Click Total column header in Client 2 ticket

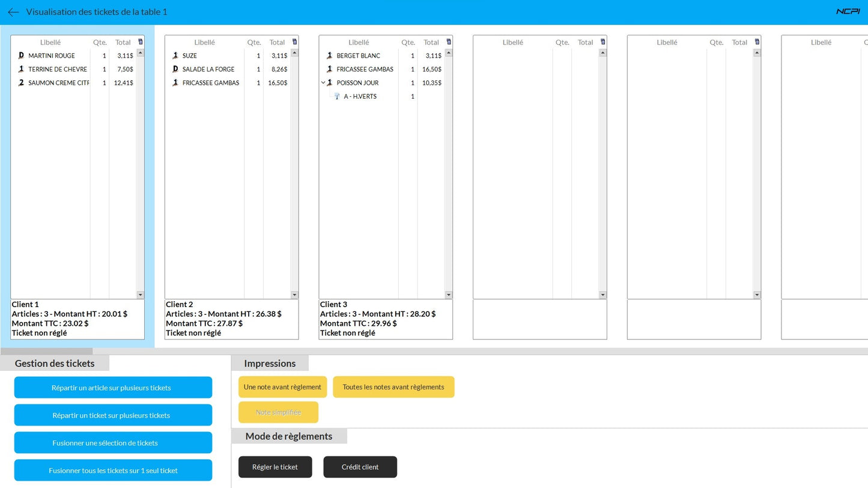[x=277, y=42]
